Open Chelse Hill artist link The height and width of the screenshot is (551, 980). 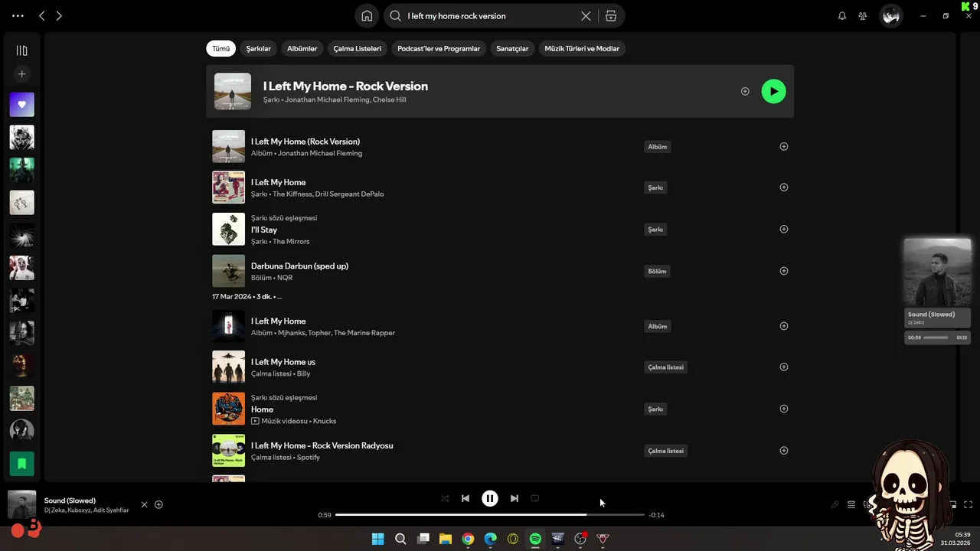coord(389,99)
